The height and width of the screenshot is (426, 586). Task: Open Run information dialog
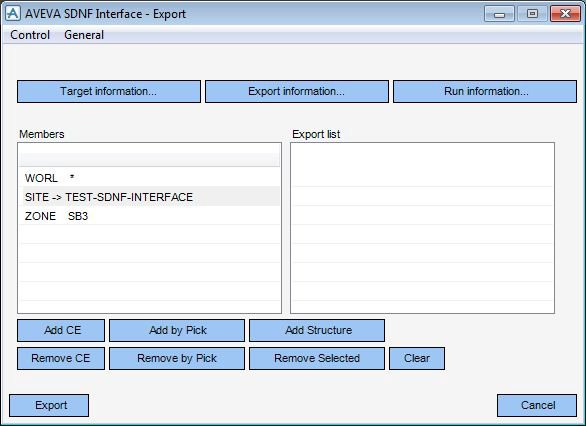[x=485, y=91]
